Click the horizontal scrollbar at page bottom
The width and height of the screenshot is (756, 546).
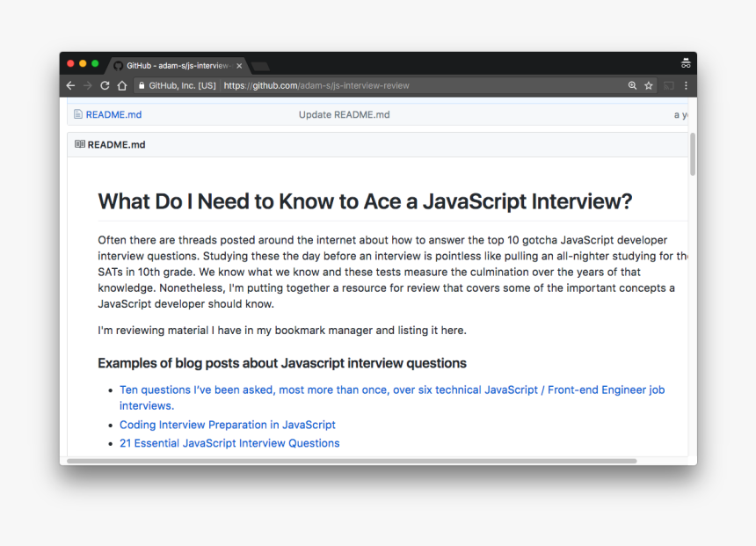(x=352, y=461)
